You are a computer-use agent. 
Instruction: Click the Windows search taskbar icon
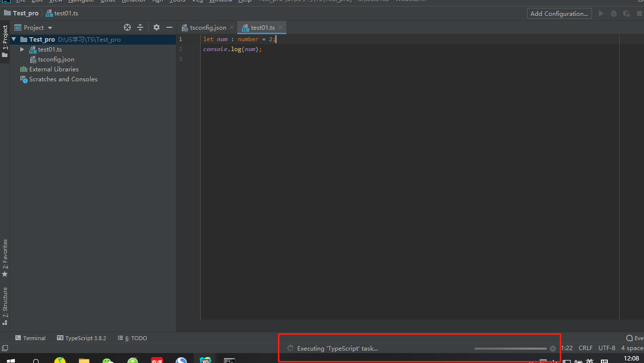36,361
